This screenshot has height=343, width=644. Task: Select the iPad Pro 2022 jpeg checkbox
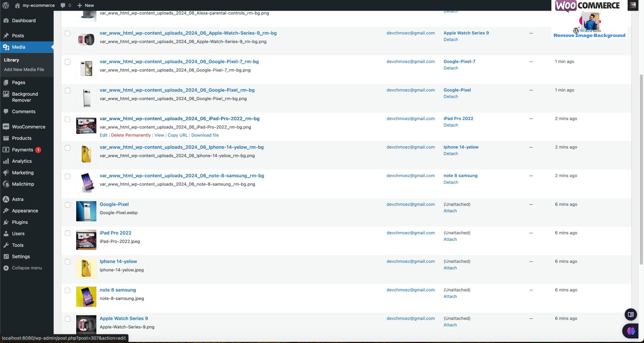(67, 233)
